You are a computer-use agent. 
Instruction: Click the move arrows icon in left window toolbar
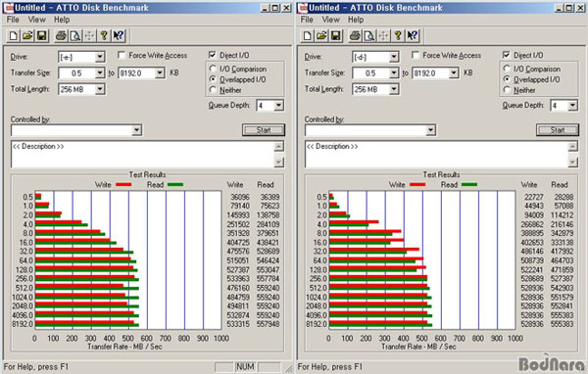pos(89,35)
